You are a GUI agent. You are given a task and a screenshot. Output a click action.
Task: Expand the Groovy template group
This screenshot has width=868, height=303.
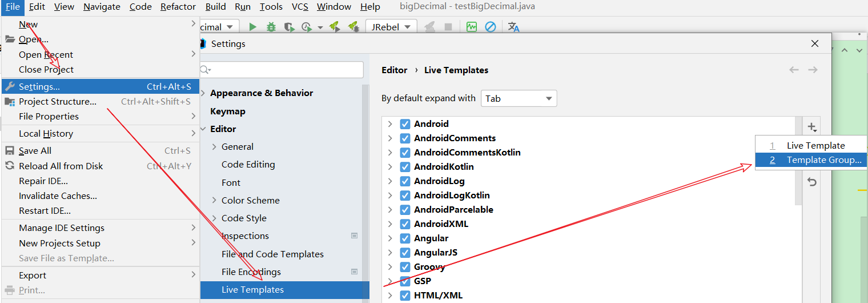pyautogui.click(x=390, y=266)
